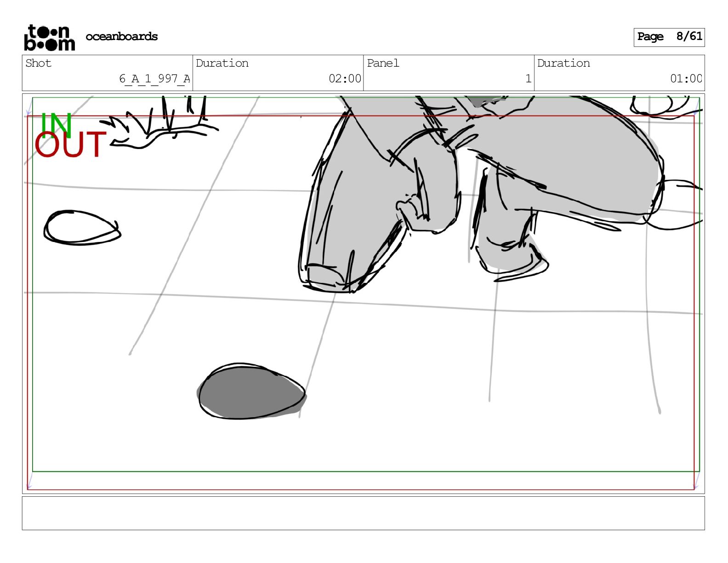The height and width of the screenshot is (563, 728).
Task: Click the panel number 1
Action: pyautogui.click(x=529, y=79)
